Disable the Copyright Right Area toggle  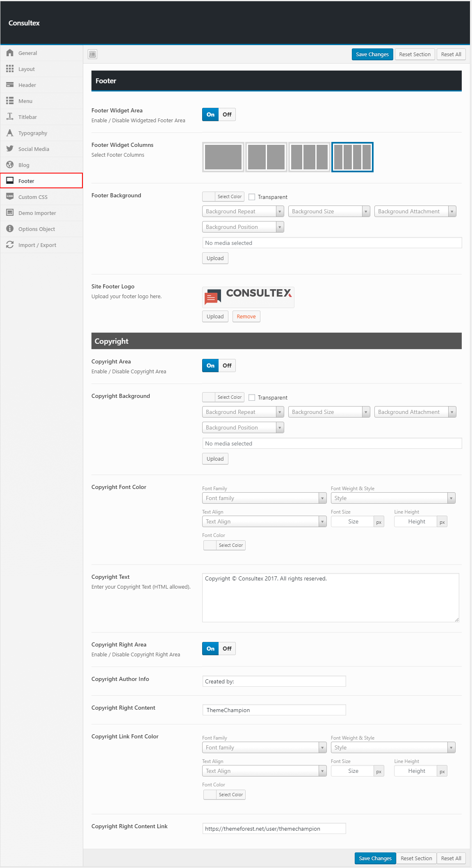227,649
